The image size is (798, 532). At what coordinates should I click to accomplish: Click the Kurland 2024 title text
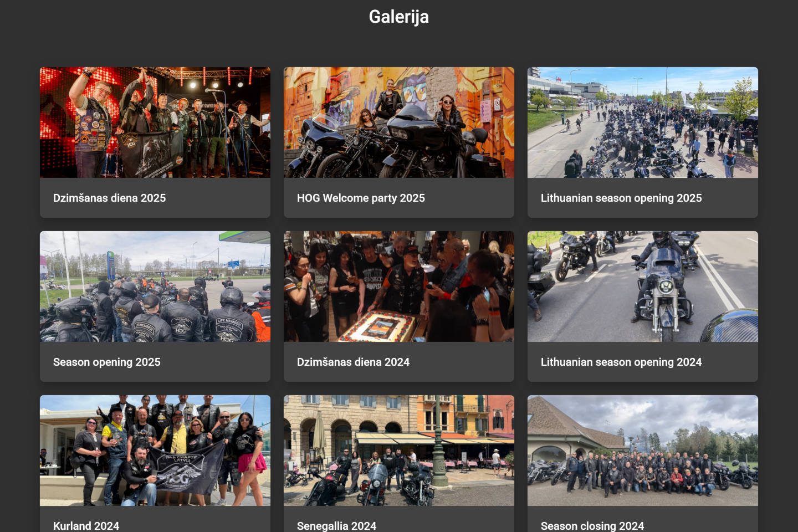click(86, 526)
